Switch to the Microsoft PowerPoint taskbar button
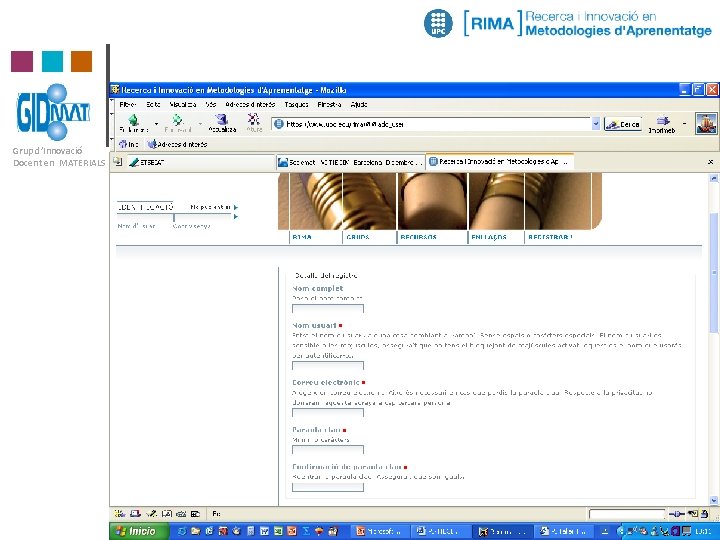720x540 pixels. pyautogui.click(x=380, y=531)
